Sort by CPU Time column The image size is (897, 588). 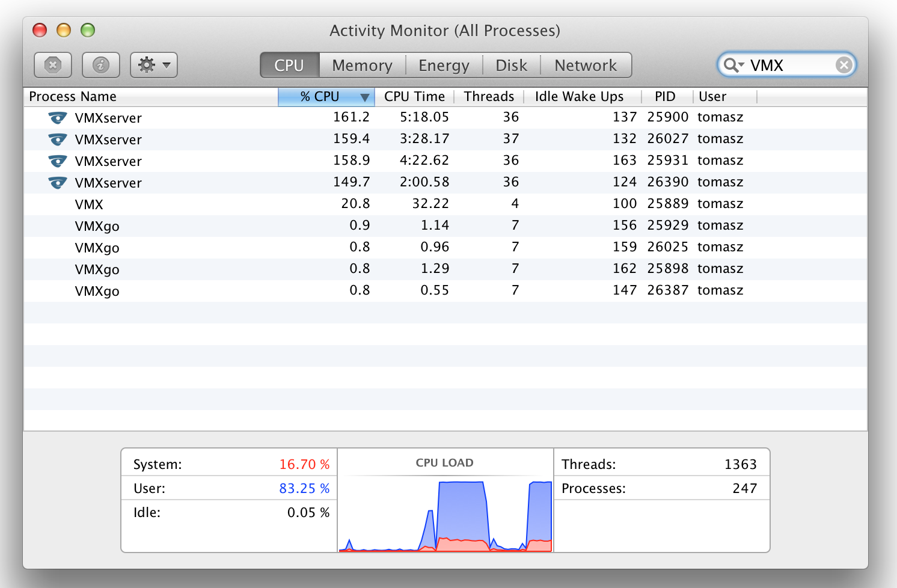[414, 97]
